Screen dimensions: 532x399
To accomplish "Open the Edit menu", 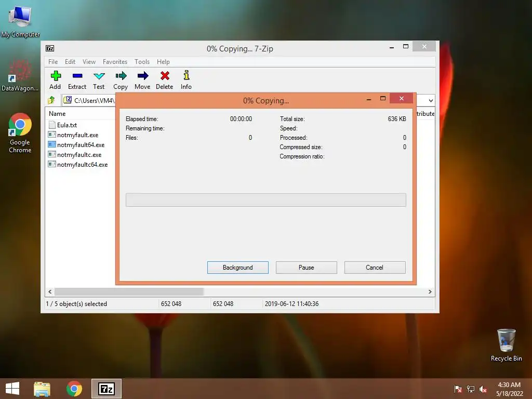I will coord(70,62).
